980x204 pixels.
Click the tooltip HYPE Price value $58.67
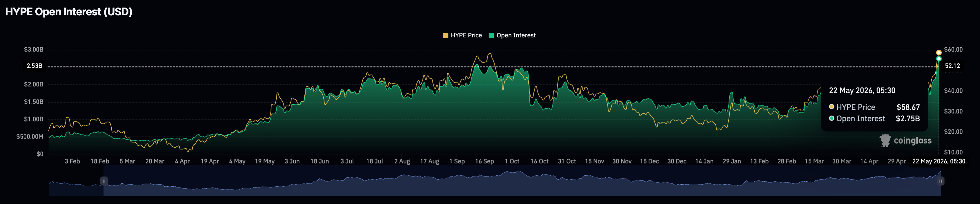908,108
